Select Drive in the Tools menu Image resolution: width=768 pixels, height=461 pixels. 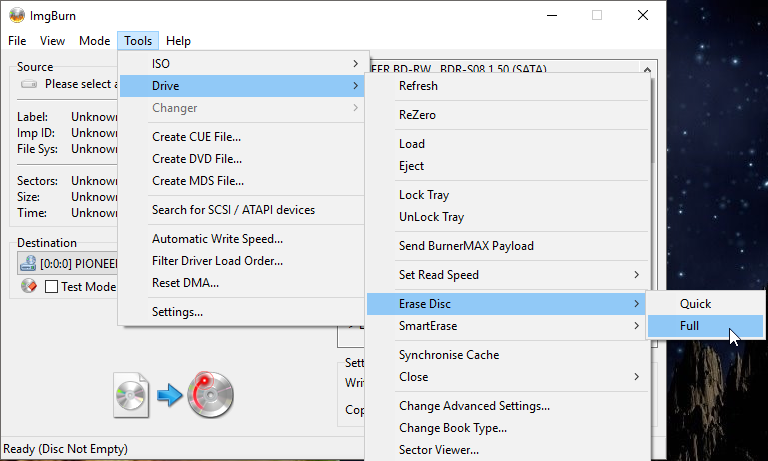(242, 86)
